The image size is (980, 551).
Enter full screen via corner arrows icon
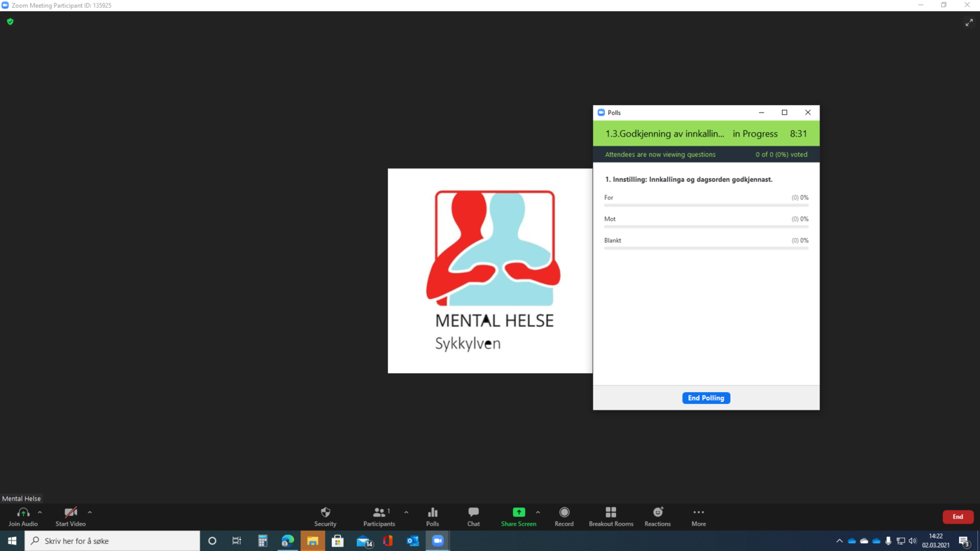(x=969, y=22)
